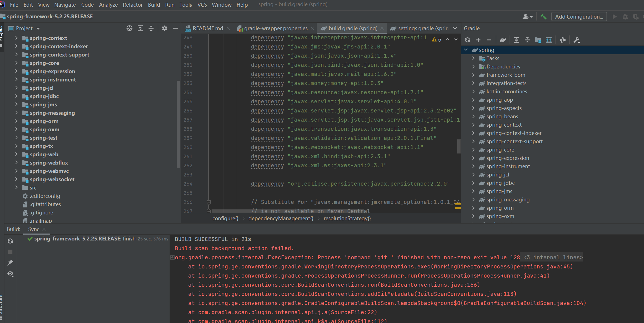Open the Refactor menu

click(133, 5)
